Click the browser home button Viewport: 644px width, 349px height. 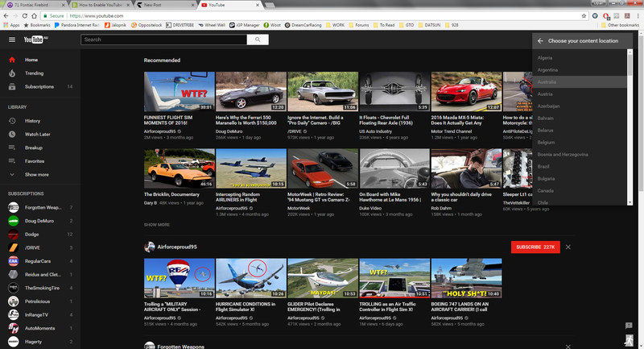(34, 15)
